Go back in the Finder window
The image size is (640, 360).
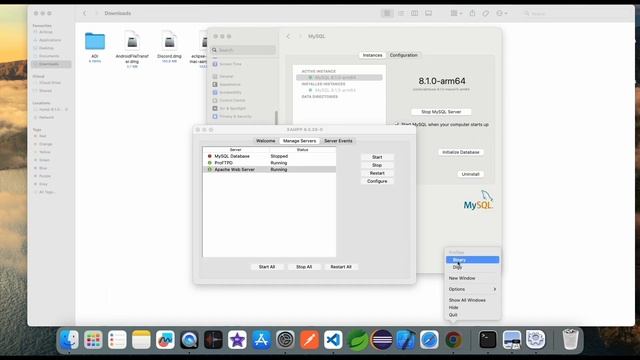pyautogui.click(x=84, y=13)
